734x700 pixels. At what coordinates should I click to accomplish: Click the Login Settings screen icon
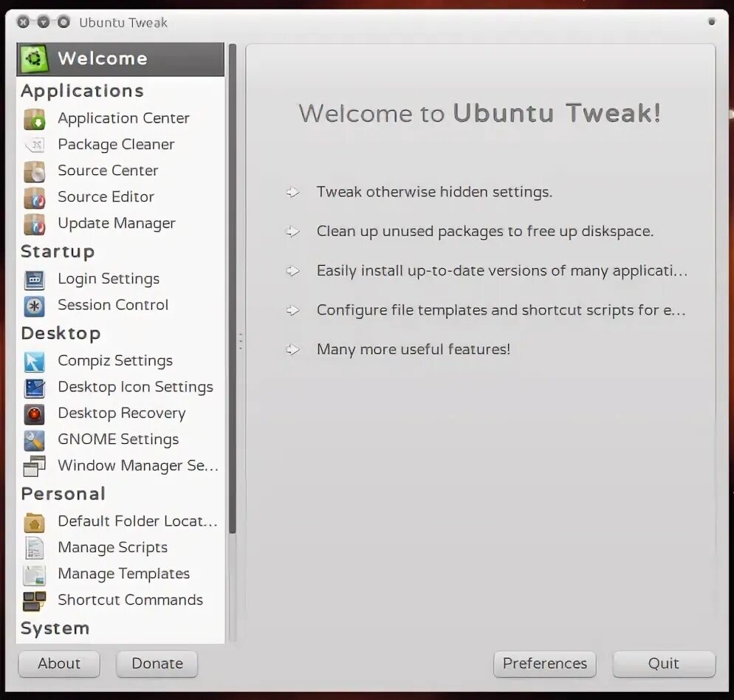(34, 280)
